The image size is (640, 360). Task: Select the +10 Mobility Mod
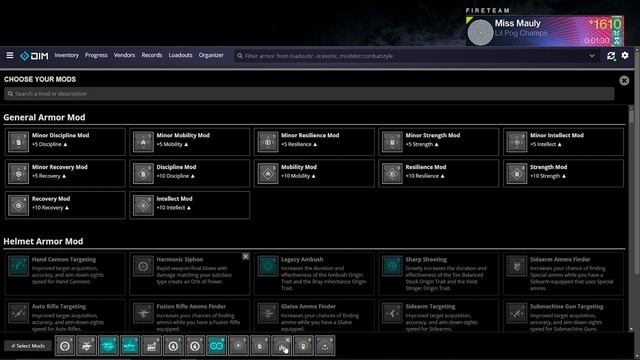click(314, 173)
